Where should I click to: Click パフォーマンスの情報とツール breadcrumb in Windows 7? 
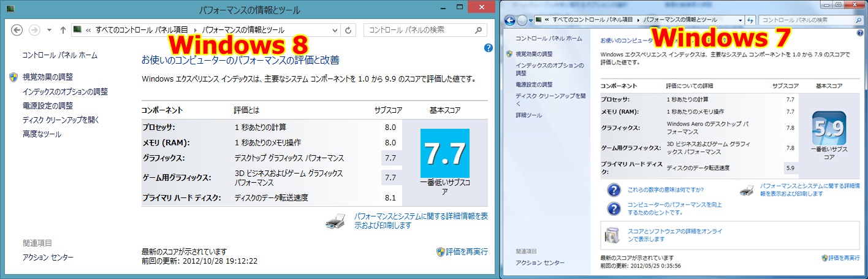[679, 20]
